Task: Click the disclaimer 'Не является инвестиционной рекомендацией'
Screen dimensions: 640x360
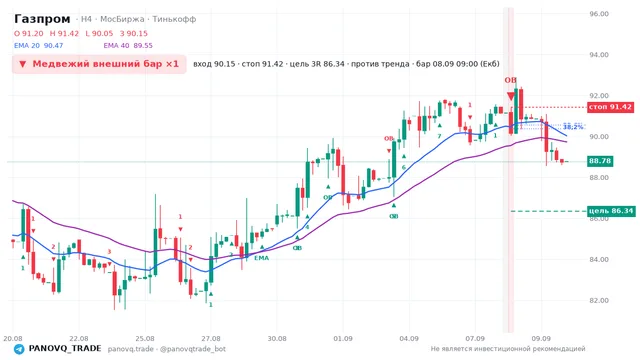Action: [508, 349]
